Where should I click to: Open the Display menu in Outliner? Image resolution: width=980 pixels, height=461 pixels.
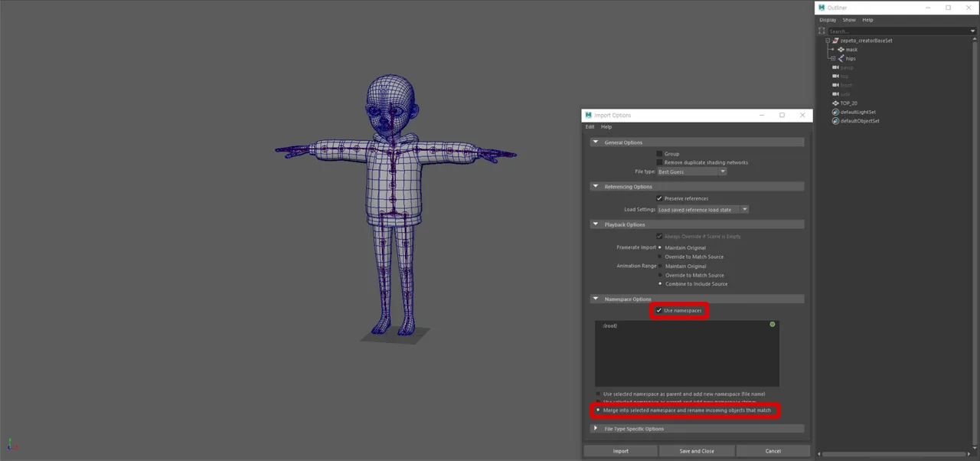pyautogui.click(x=828, y=19)
